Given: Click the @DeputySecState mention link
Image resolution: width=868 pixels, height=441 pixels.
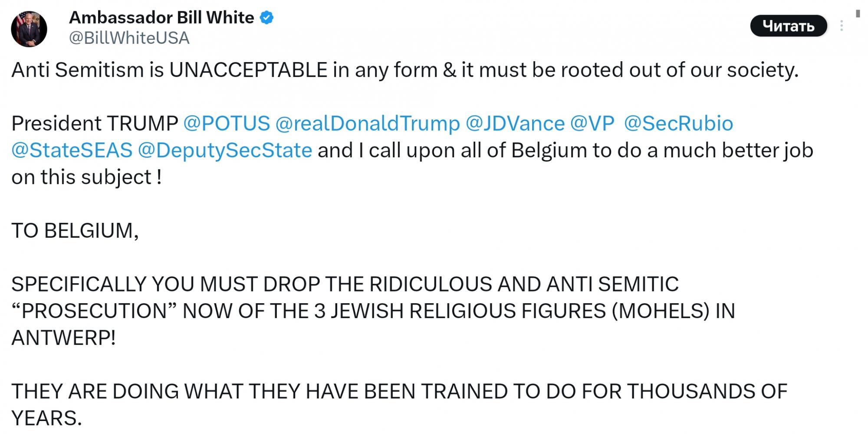Looking at the screenshot, I should [x=225, y=150].
